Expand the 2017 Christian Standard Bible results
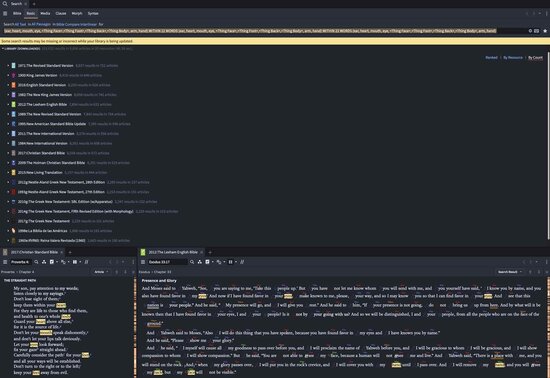 tap(8, 153)
